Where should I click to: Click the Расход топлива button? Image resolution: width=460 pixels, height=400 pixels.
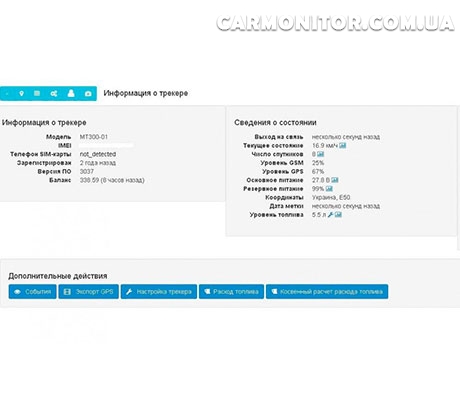click(x=231, y=292)
